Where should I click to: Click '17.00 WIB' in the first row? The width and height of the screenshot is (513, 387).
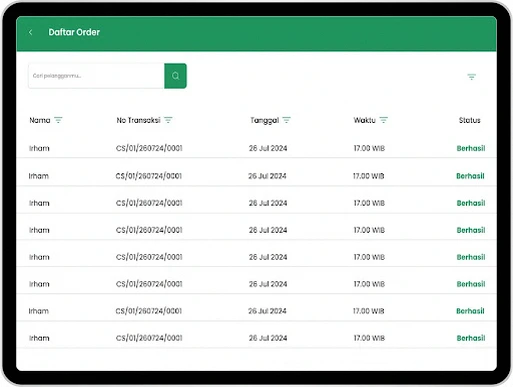pos(369,148)
